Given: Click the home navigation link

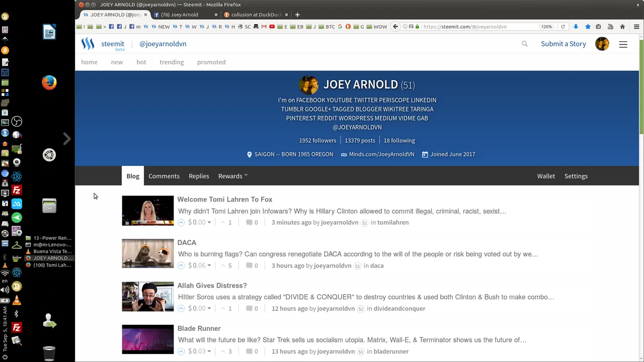Looking at the screenshot, I should pos(90,62).
